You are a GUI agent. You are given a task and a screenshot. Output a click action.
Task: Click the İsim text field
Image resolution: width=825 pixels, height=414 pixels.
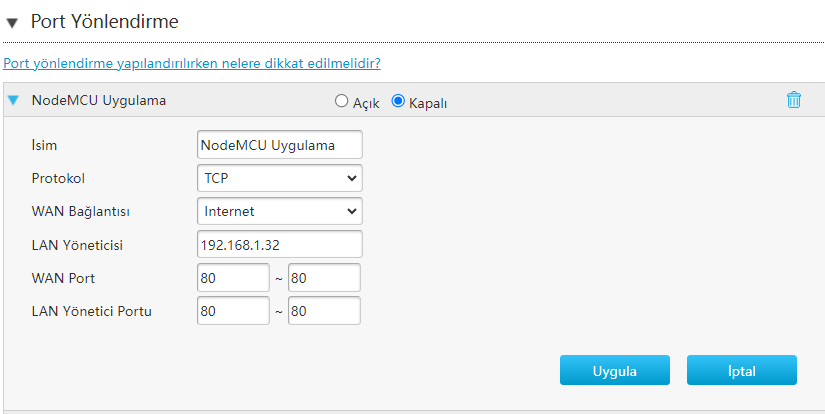280,145
